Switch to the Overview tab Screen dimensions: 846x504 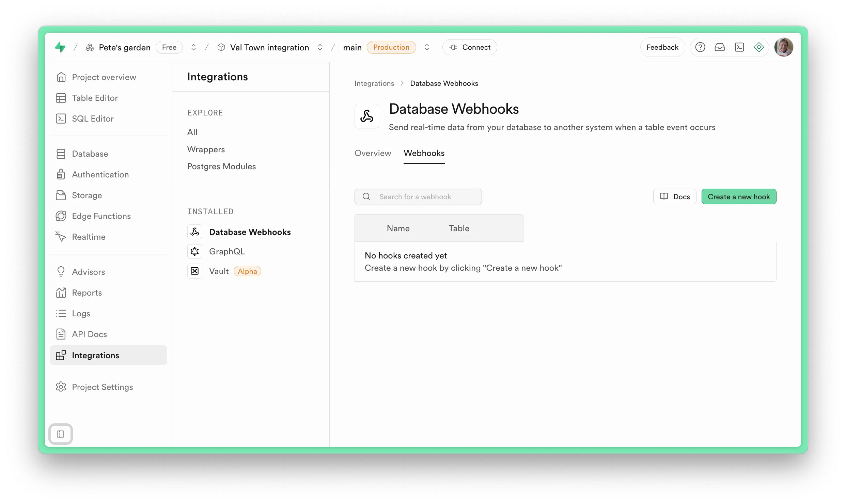[x=373, y=153]
